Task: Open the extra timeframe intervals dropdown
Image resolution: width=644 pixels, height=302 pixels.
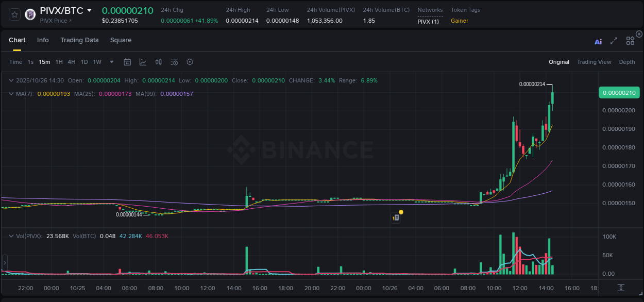Action: (111, 62)
